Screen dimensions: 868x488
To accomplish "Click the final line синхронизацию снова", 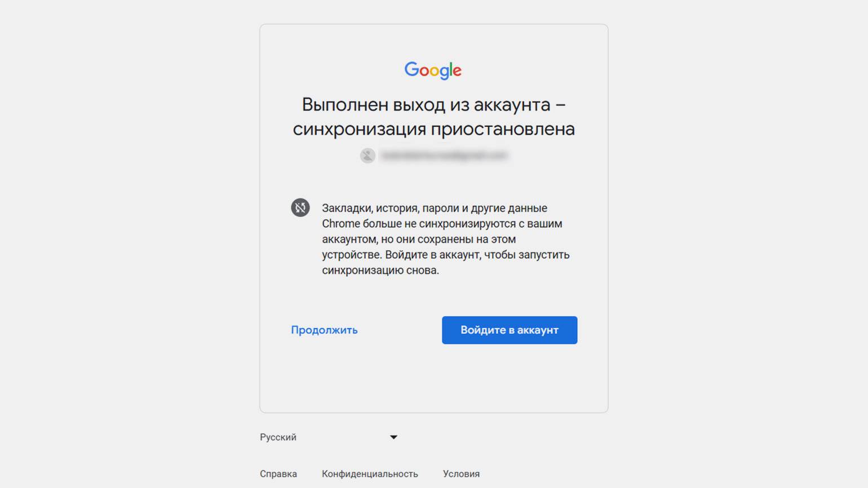I will (x=380, y=270).
